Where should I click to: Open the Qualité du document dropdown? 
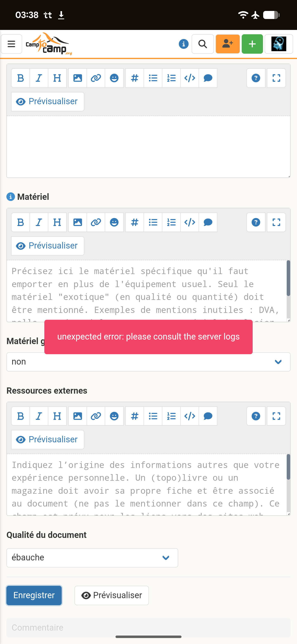92,558
